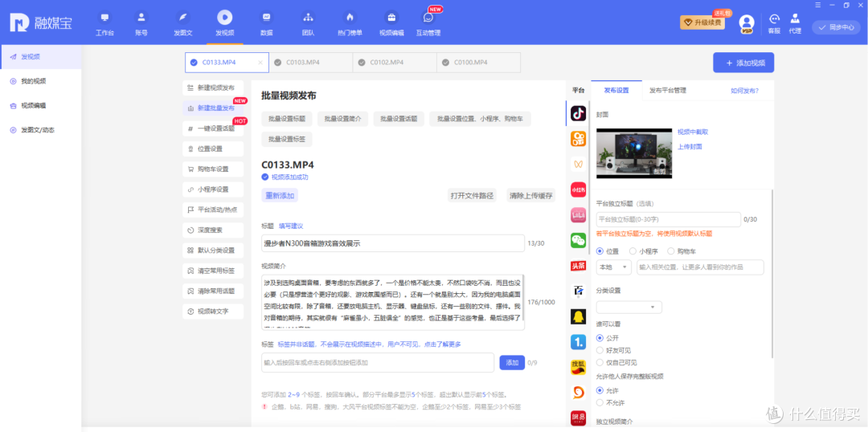Click the video title input field
Viewport: 868px width, 432px height.
(393, 243)
